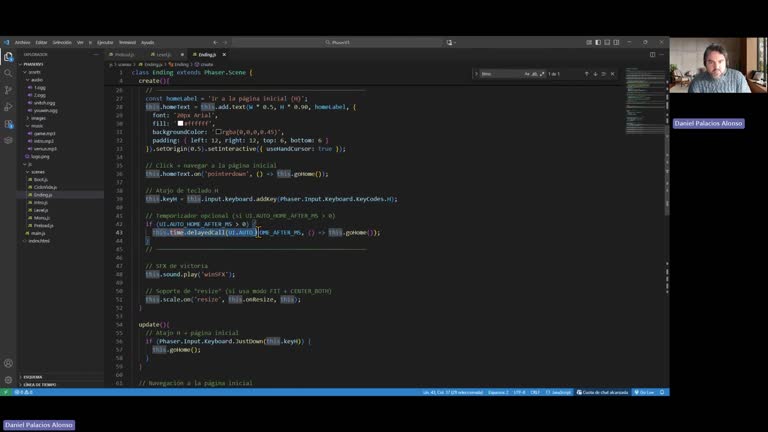Click the command center search box
This screenshot has height=432, width=768.
(337, 43)
